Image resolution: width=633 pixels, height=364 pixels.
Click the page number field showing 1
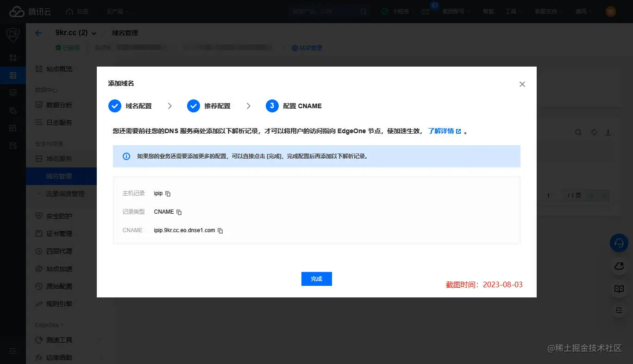(548, 196)
